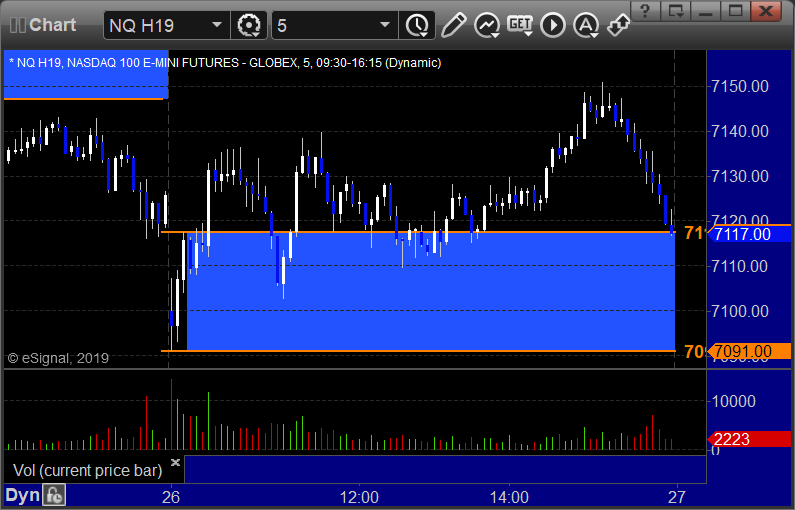Click the 7117.00 current price marker
Image resolution: width=795 pixels, height=510 pixels.
750,234
